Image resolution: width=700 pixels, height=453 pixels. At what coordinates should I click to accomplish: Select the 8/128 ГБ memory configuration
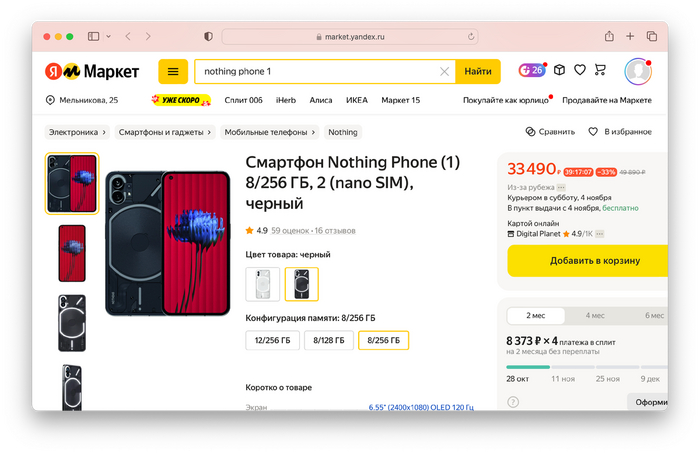click(327, 340)
